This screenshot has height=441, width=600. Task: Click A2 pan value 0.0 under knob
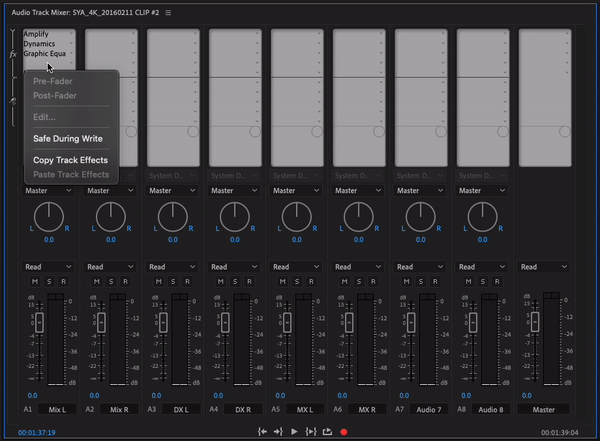click(111, 240)
